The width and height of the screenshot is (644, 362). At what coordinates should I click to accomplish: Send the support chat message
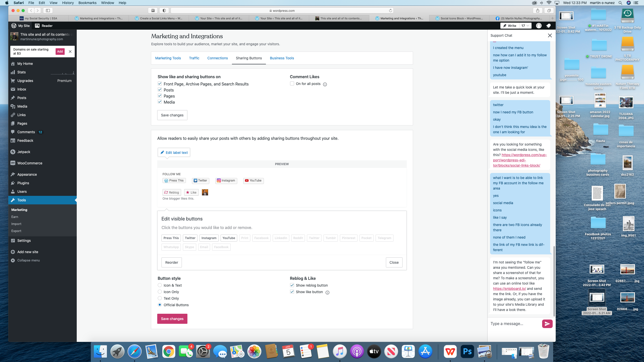click(x=547, y=324)
